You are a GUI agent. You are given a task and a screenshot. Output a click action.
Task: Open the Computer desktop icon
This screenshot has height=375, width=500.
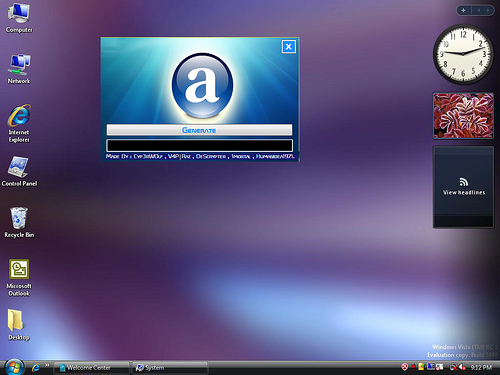pos(19,17)
